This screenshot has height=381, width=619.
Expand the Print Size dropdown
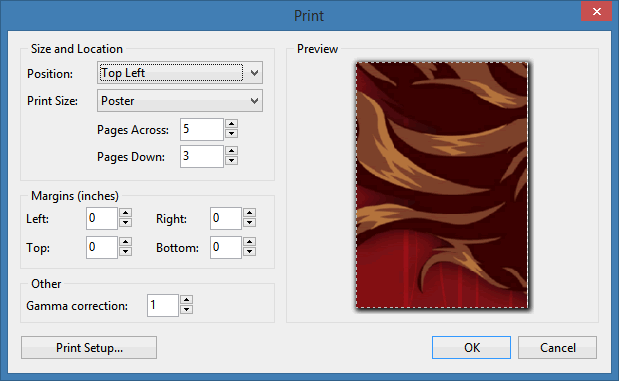pos(180,101)
